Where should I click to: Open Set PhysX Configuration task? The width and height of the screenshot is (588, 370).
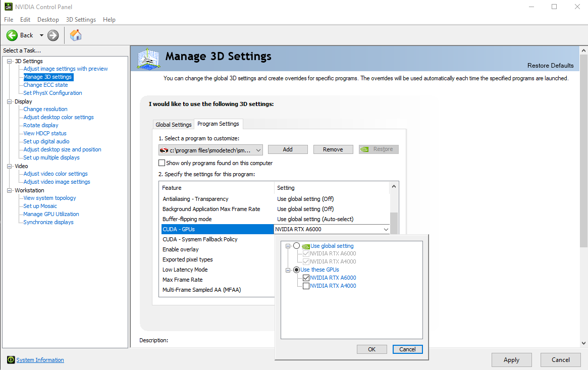pyautogui.click(x=52, y=93)
